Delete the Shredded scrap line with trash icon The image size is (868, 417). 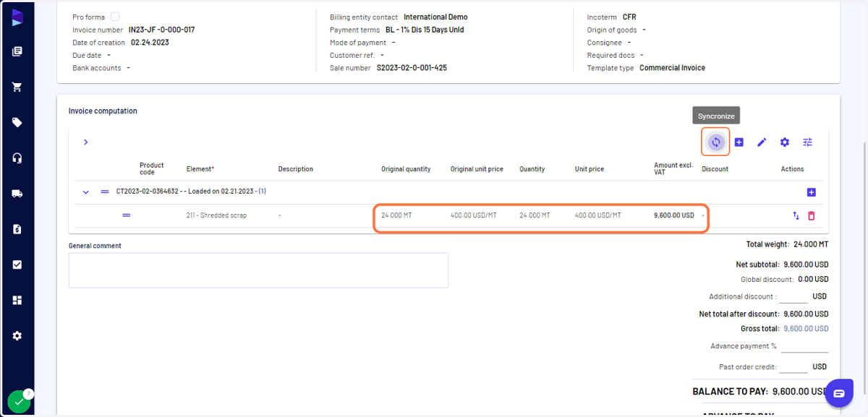pos(811,215)
